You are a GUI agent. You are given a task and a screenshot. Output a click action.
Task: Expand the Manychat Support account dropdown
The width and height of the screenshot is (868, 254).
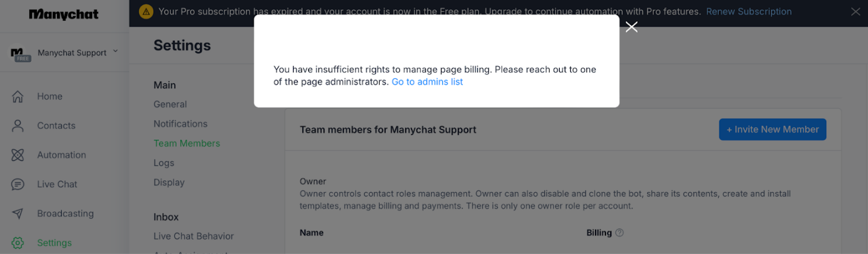(x=115, y=52)
